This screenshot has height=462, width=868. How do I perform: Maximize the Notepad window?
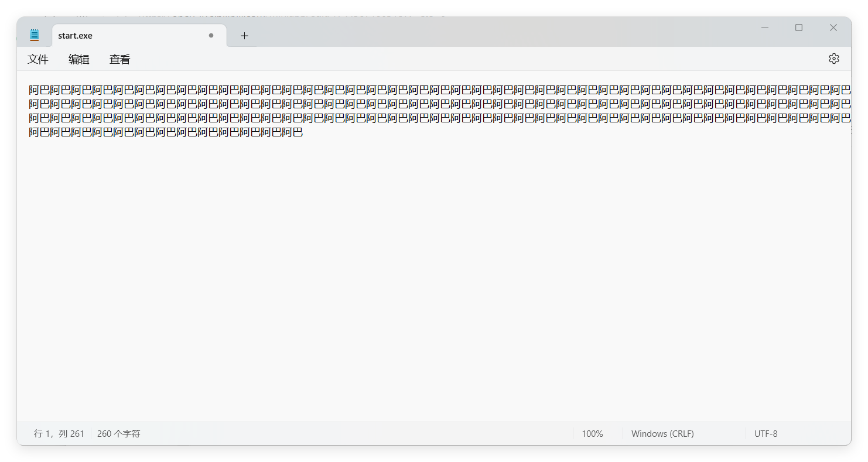pyautogui.click(x=799, y=28)
